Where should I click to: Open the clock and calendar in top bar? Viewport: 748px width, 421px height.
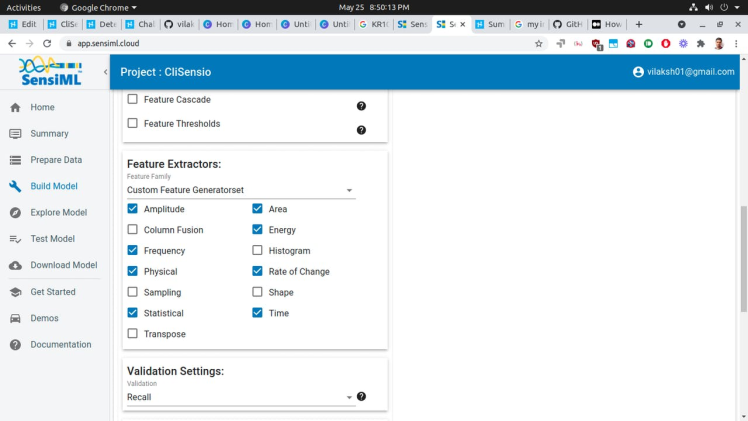click(x=374, y=7)
